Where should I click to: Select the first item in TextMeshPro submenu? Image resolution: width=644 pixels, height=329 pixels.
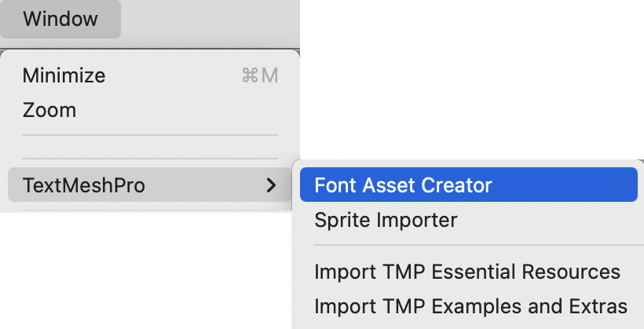(403, 185)
